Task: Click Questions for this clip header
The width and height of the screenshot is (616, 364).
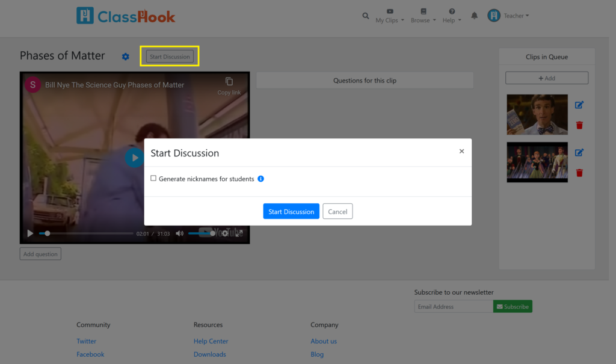Action: pyautogui.click(x=365, y=80)
